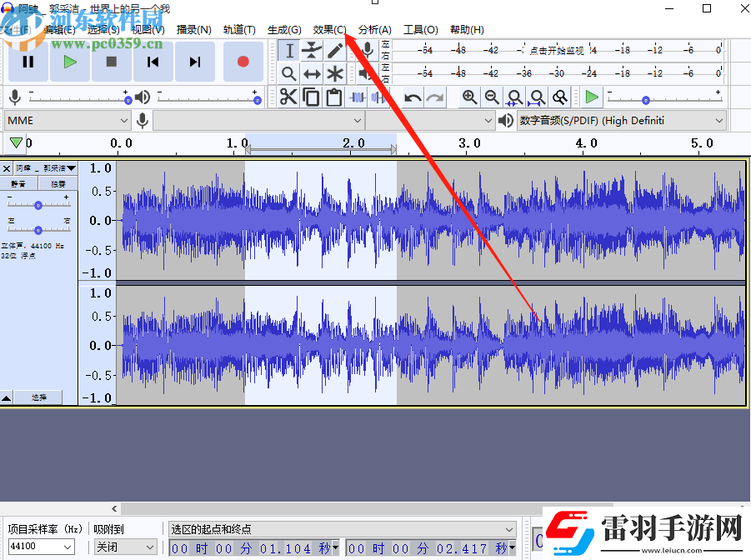Open the project sample rate 44100 dropdown
The width and height of the screenshot is (751, 560).
point(41,546)
